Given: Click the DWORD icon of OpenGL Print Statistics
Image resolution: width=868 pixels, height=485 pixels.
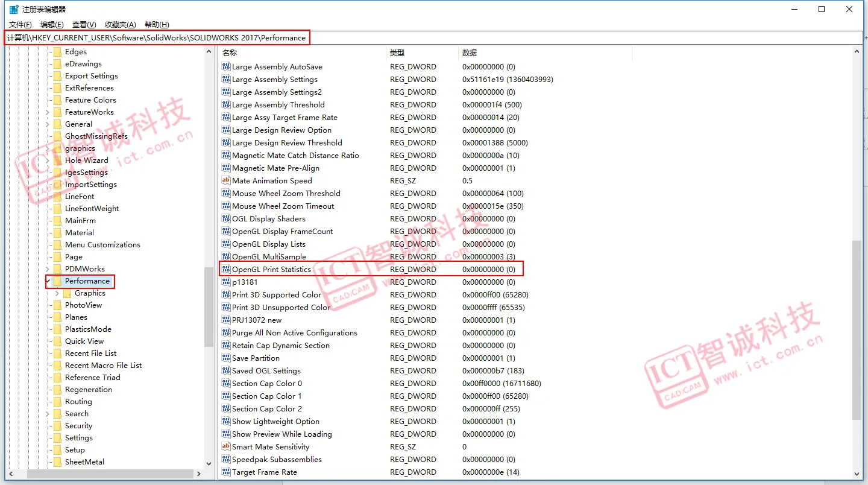Looking at the screenshot, I should 226,270.
